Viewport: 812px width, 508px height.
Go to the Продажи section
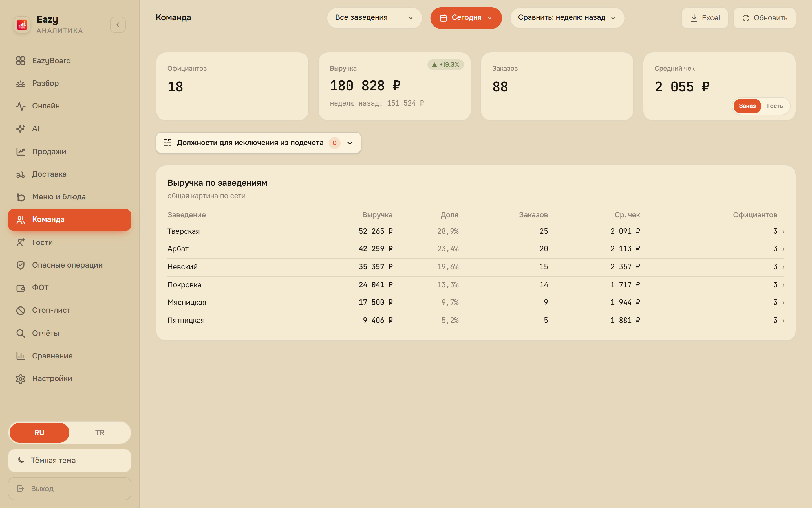coord(69,152)
